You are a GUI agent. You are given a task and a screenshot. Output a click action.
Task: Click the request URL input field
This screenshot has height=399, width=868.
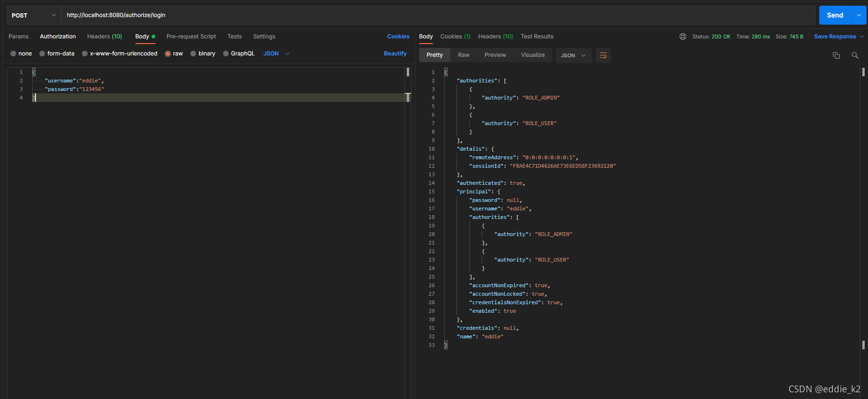(x=438, y=15)
